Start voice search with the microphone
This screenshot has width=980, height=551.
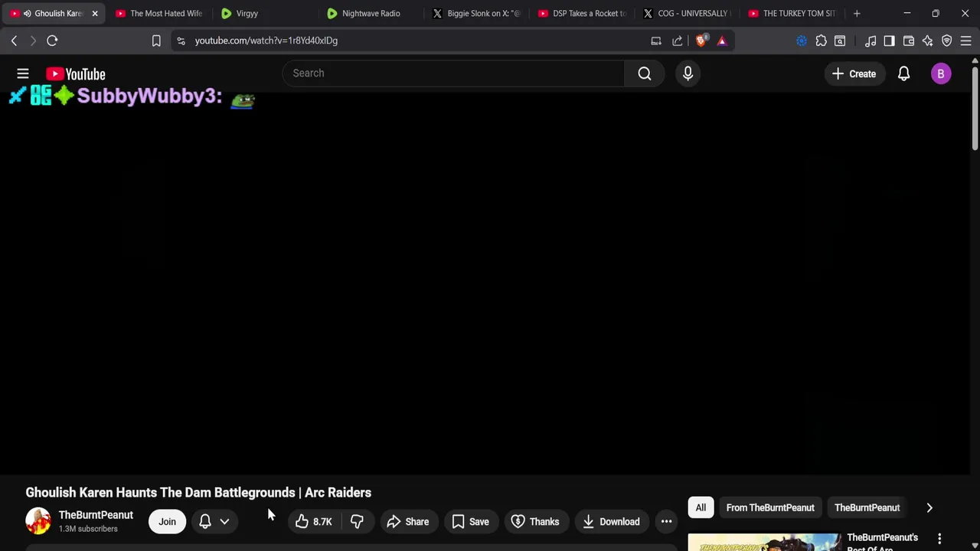pos(688,73)
